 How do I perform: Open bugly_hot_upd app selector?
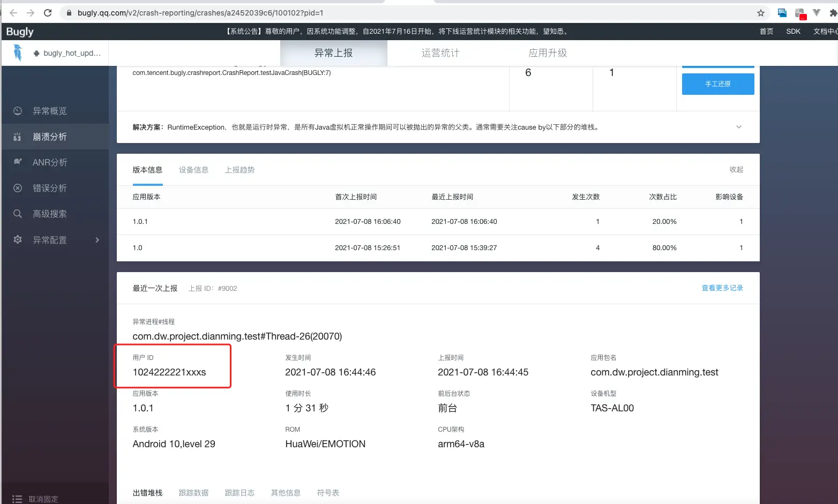click(x=67, y=53)
